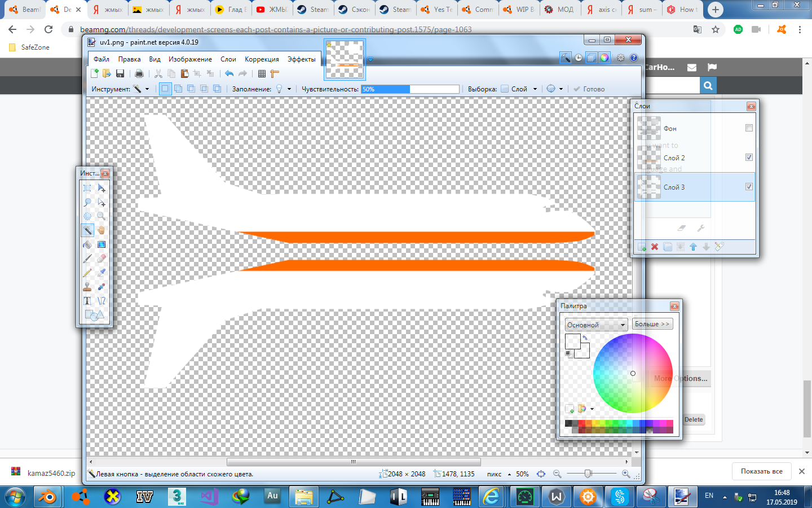The height and width of the screenshot is (508, 812).
Task: Toggle the Layers window button
Action: click(x=591, y=58)
